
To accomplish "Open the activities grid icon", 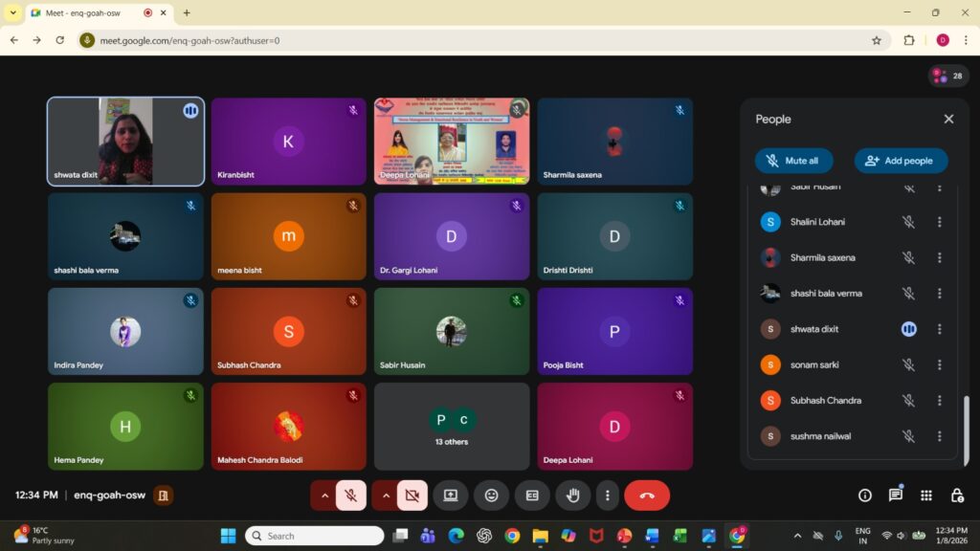I will (925, 496).
